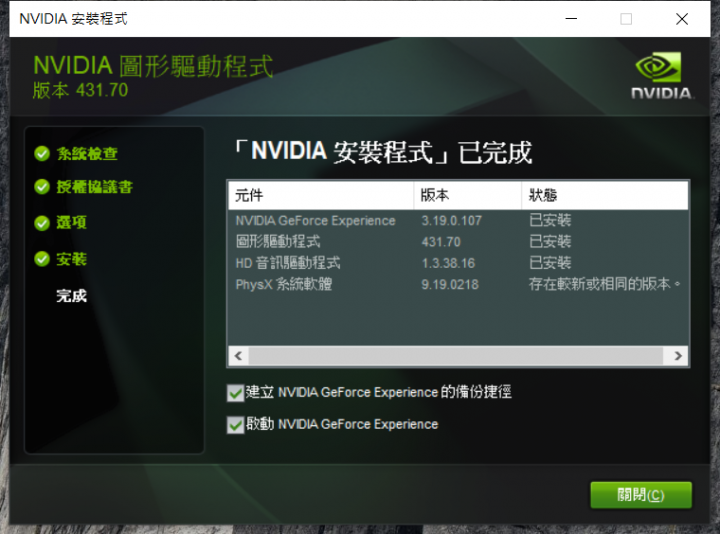
Task: Click the 選項 step label
Action: [x=72, y=223]
